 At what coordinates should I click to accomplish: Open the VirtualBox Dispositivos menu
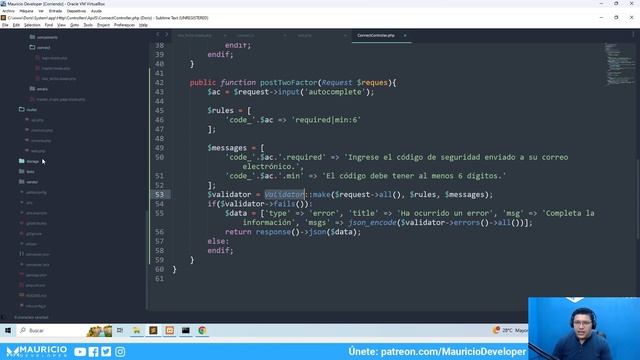[76, 11]
